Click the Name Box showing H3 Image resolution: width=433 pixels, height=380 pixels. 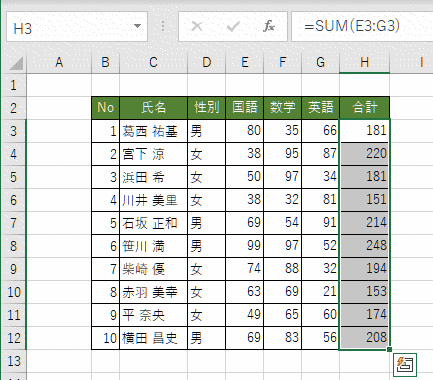pos(77,27)
